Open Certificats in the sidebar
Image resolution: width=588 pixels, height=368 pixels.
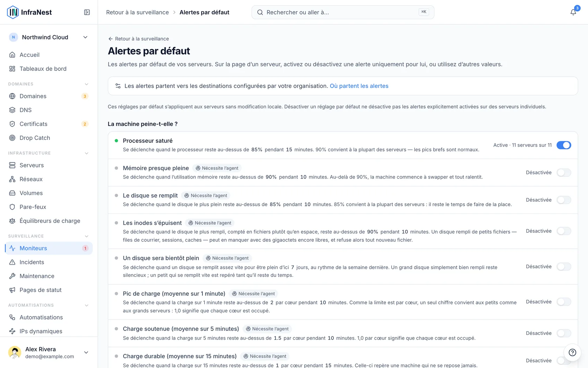point(49,124)
